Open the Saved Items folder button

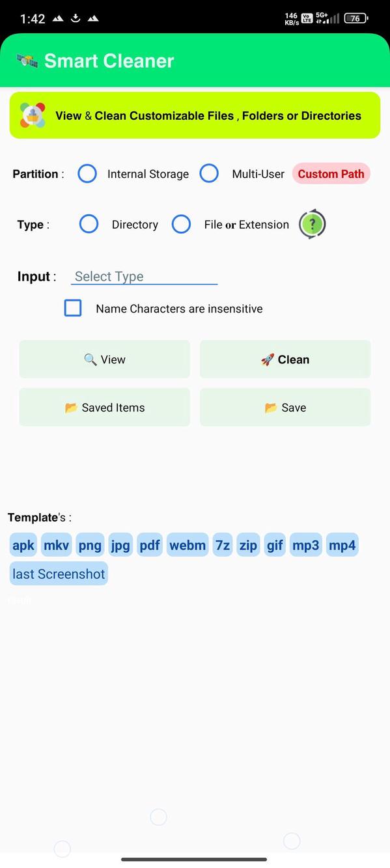click(x=104, y=408)
